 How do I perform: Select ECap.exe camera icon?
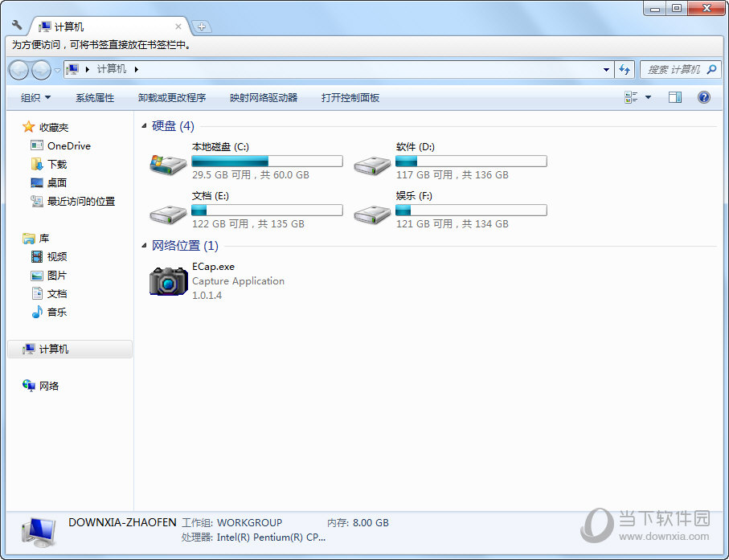[168, 280]
